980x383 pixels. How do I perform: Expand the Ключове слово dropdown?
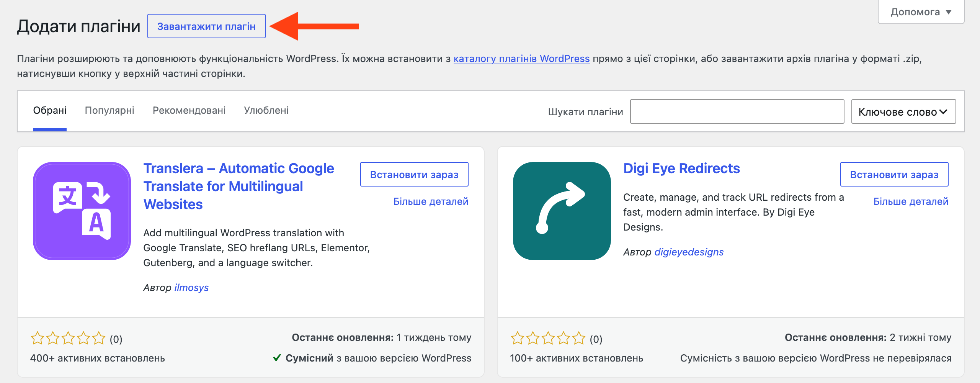tap(903, 111)
